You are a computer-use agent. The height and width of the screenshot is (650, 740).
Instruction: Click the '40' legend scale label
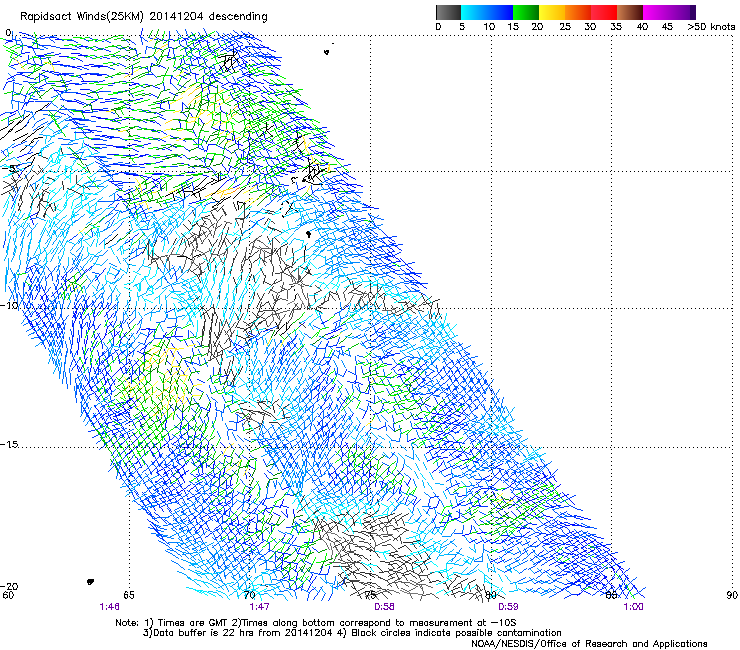[x=642, y=27]
